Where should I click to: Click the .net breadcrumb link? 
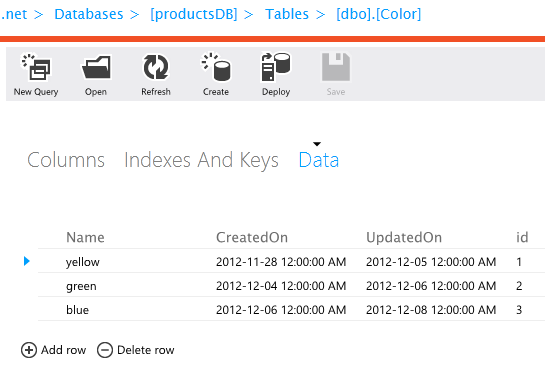(x=14, y=14)
